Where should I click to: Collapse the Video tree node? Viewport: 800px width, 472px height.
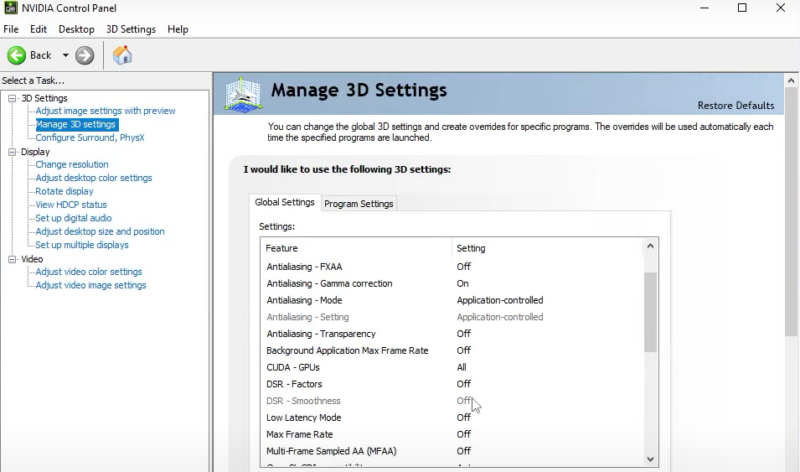click(12, 259)
